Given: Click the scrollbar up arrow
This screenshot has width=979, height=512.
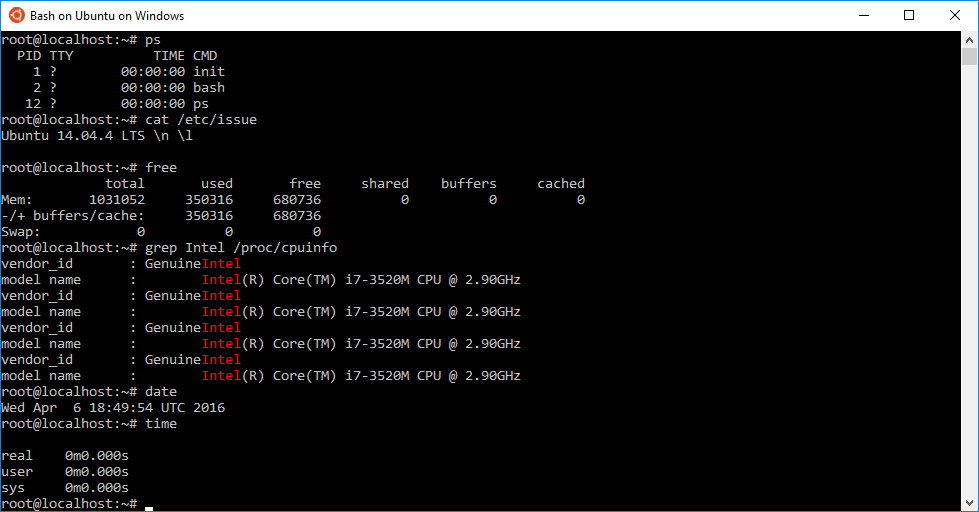Looking at the screenshot, I should 969,39.
